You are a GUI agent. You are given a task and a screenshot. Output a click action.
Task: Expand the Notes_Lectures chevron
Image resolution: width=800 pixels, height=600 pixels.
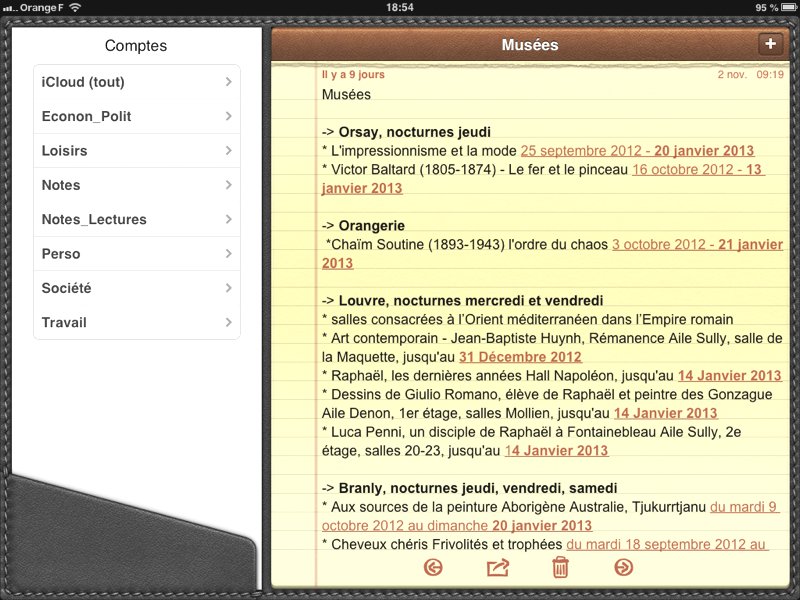tap(229, 220)
